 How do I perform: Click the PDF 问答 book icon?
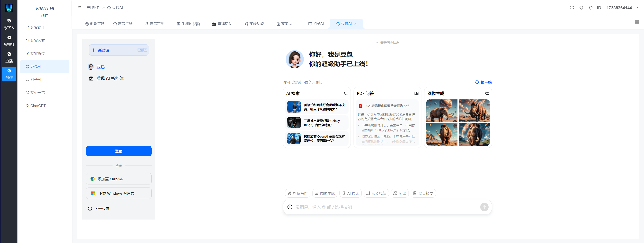[416, 93]
